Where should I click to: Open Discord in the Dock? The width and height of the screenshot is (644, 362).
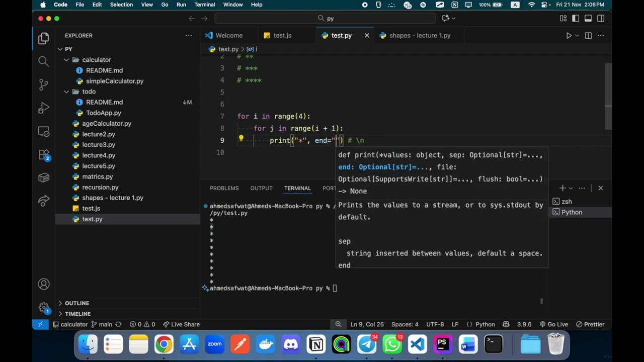(x=290, y=344)
